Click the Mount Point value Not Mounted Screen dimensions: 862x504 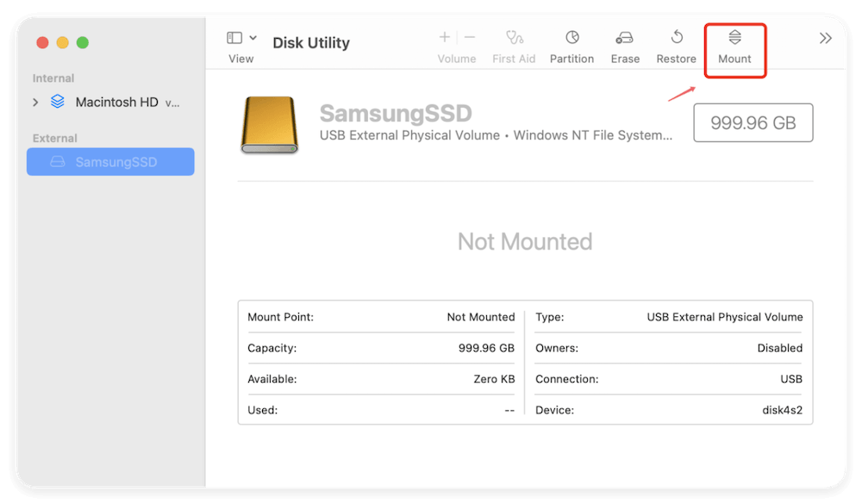(480, 317)
